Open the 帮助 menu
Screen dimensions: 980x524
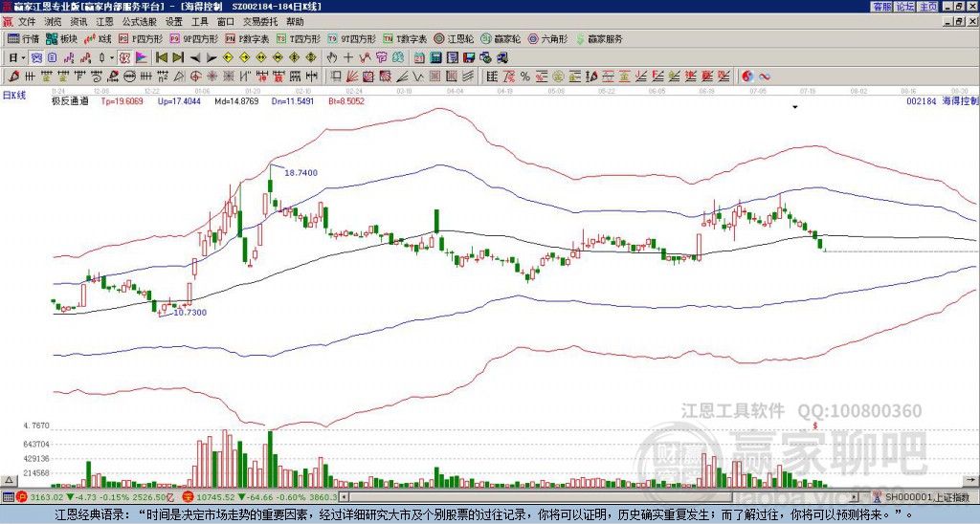(295, 22)
